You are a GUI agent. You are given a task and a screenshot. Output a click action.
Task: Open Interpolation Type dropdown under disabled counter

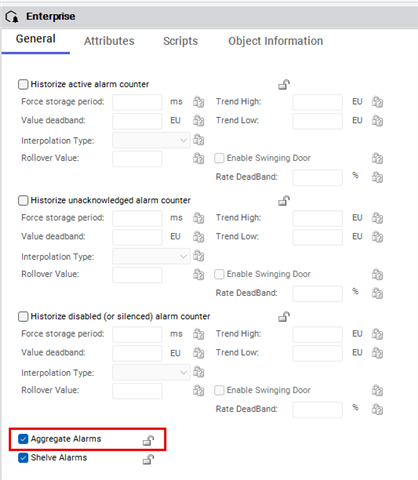(x=151, y=372)
